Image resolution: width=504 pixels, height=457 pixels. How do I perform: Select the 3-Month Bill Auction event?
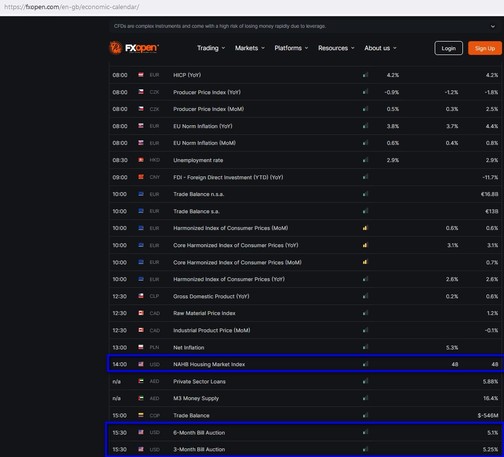tap(199, 449)
